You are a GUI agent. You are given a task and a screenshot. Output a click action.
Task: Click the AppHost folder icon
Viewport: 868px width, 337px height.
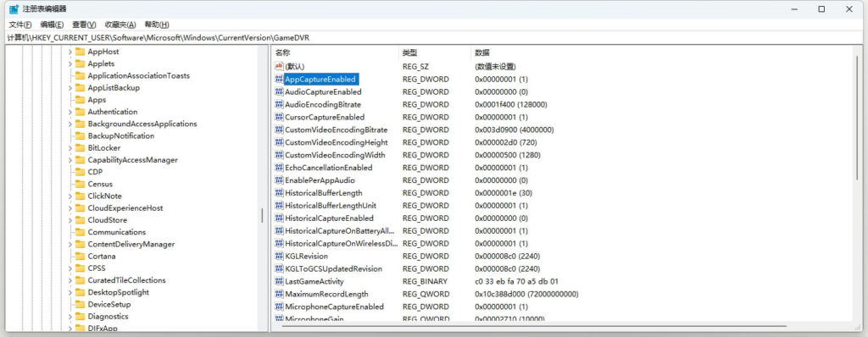tap(80, 52)
